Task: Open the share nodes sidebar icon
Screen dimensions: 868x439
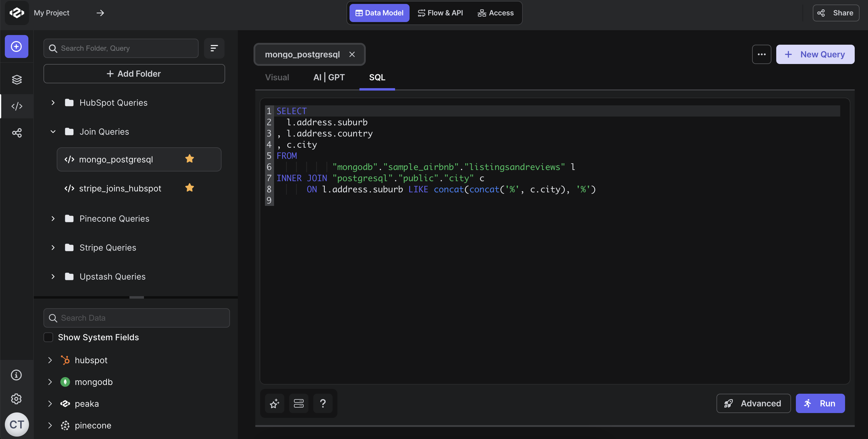Action: click(17, 133)
